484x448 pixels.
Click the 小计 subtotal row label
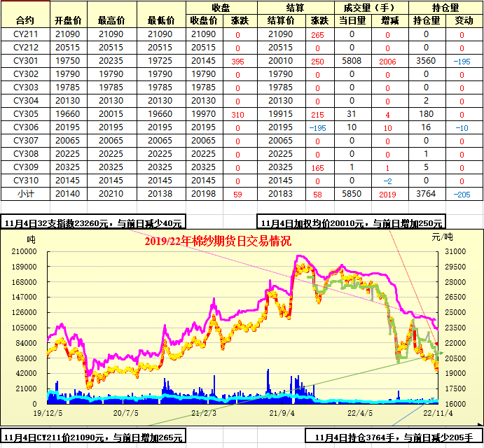pos(25,193)
